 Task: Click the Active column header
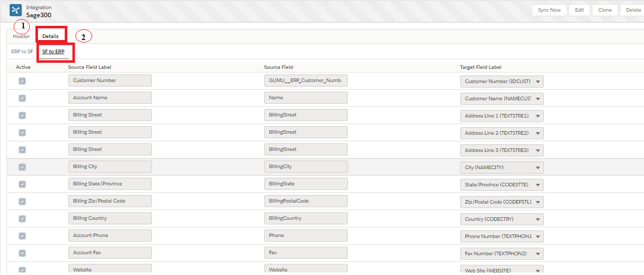pyautogui.click(x=23, y=67)
